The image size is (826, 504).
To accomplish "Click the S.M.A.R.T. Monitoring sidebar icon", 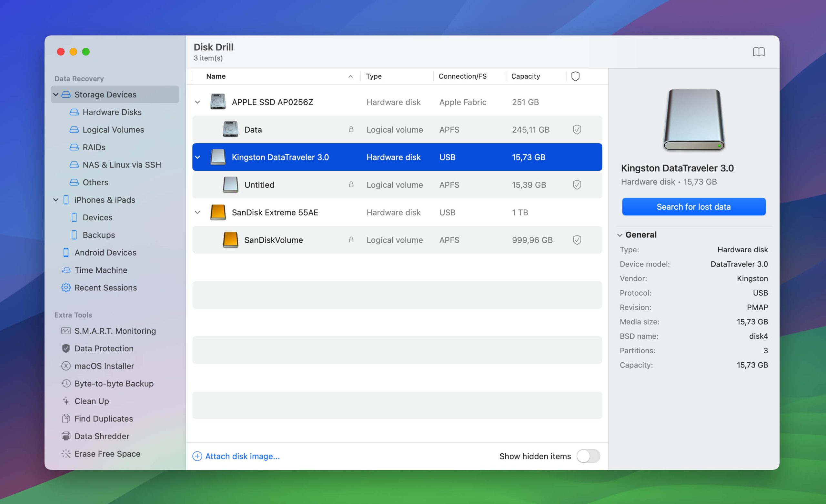I will pyautogui.click(x=66, y=331).
